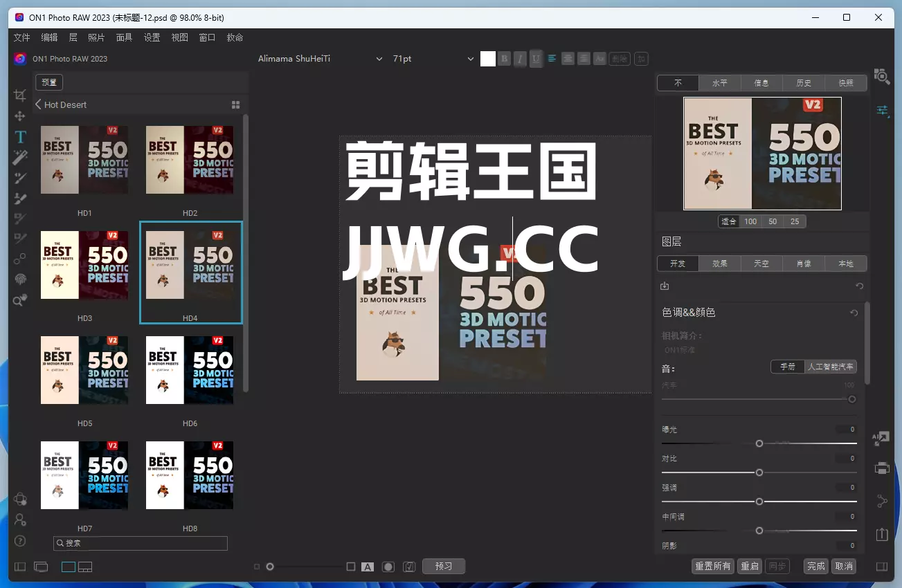Toggle soft proofing checkmark icon
The height and width of the screenshot is (588, 902).
[409, 567]
